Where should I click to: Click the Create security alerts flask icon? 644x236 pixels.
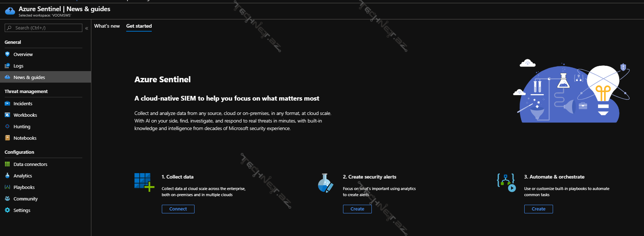325,183
